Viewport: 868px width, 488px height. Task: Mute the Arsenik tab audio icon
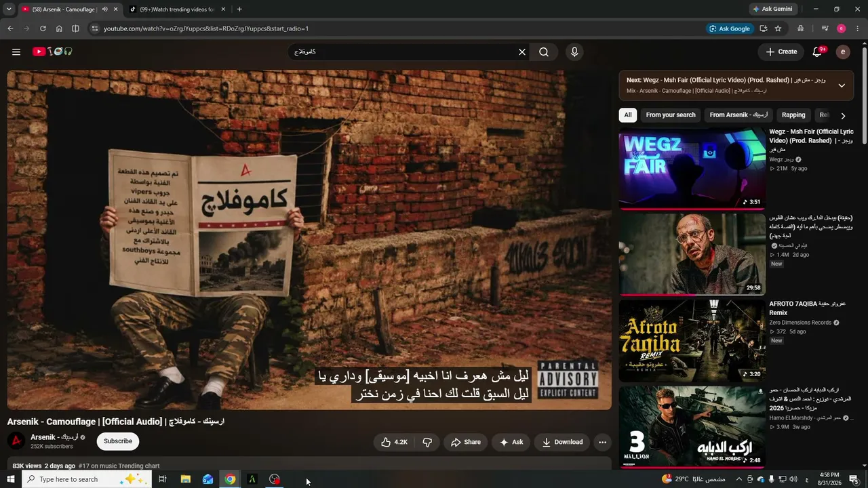tap(104, 9)
